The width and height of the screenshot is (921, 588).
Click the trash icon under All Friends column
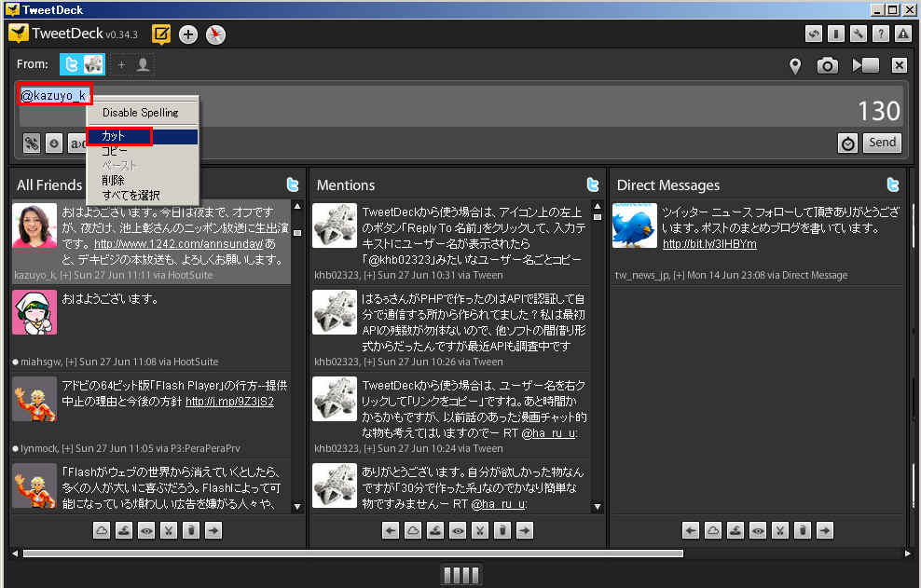point(191,531)
